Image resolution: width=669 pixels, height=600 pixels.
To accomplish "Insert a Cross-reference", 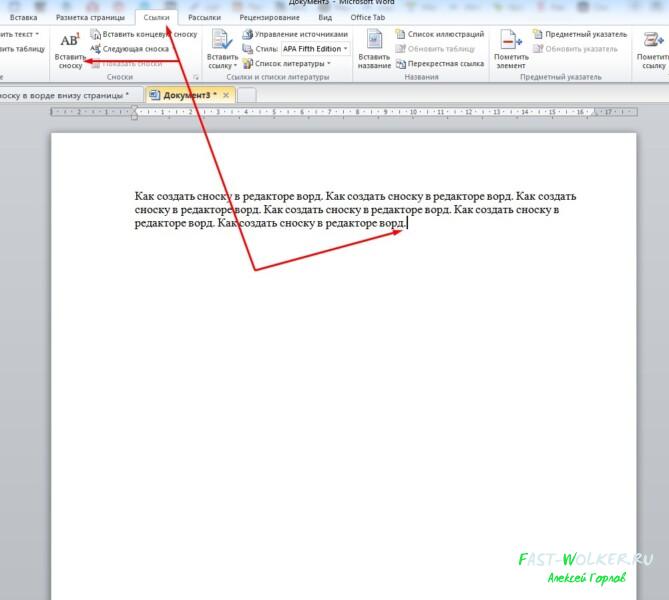I will [440, 64].
